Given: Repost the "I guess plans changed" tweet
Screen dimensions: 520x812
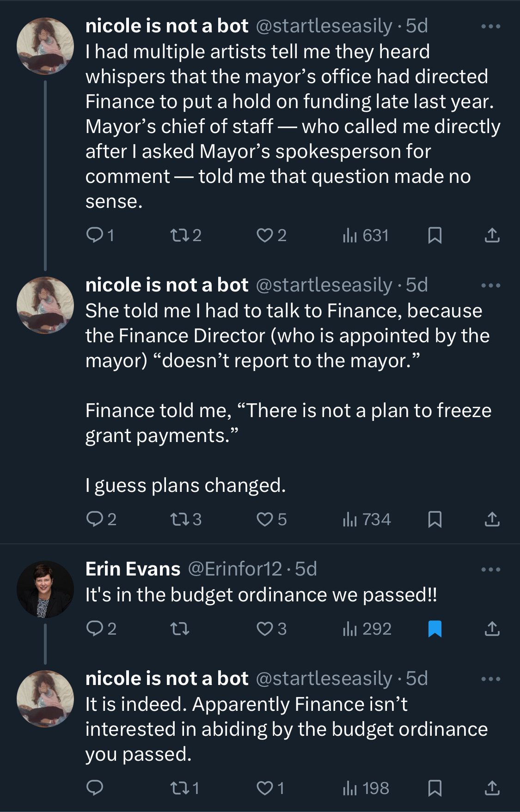Looking at the screenshot, I should point(180,520).
